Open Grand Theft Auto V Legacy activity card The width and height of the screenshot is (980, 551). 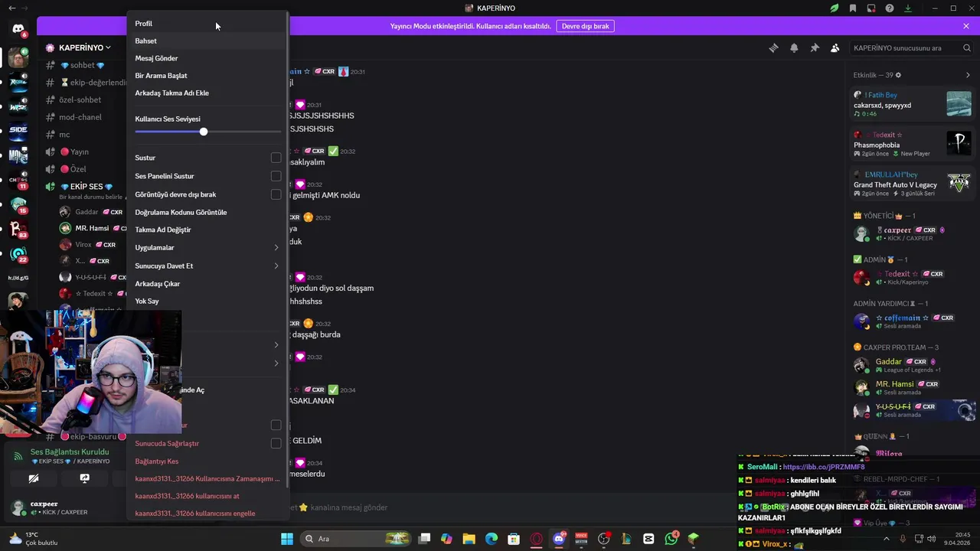click(x=913, y=184)
